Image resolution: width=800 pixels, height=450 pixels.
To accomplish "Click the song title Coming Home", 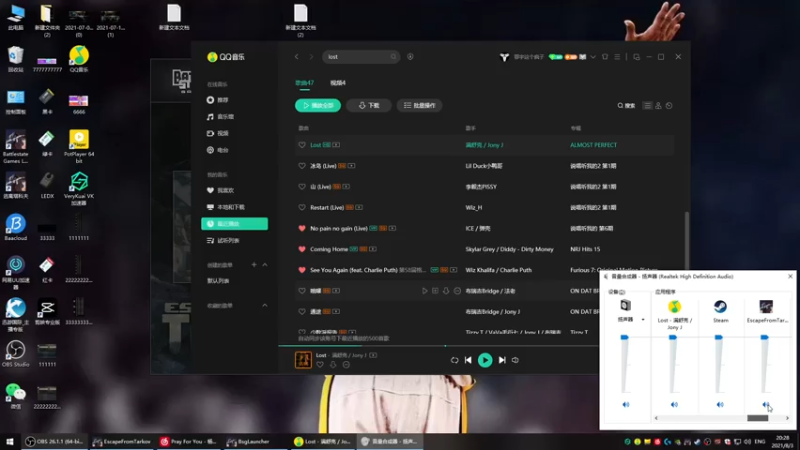I will coord(329,249).
